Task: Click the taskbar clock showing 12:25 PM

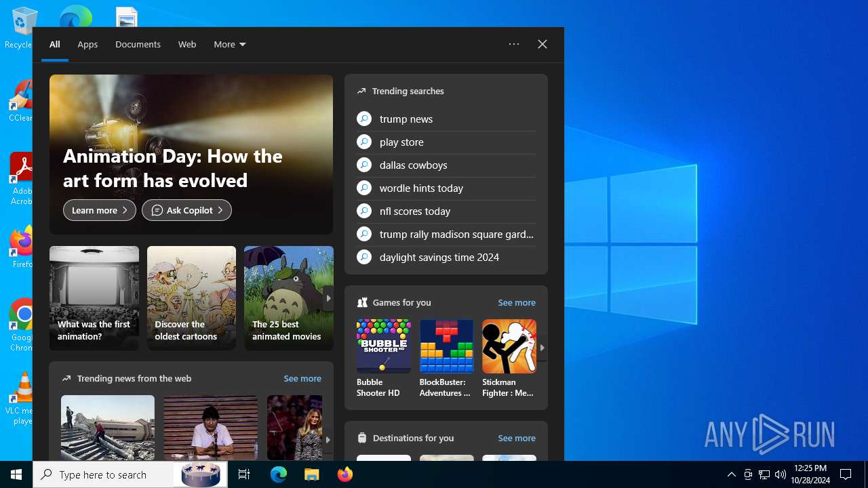Action: [810, 474]
